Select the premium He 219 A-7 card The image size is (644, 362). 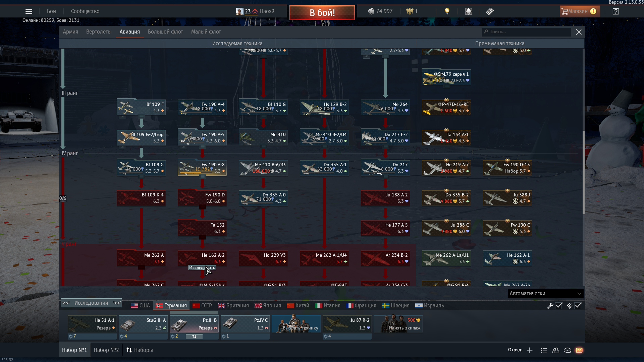446,168
